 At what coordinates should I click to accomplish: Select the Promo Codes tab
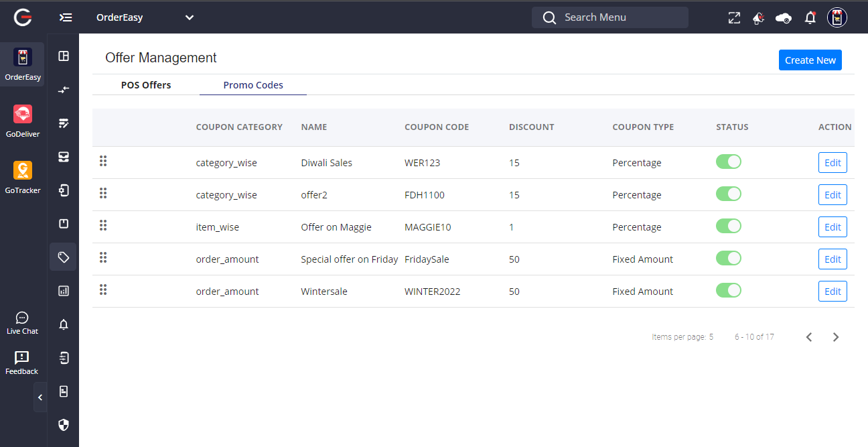[253, 85]
